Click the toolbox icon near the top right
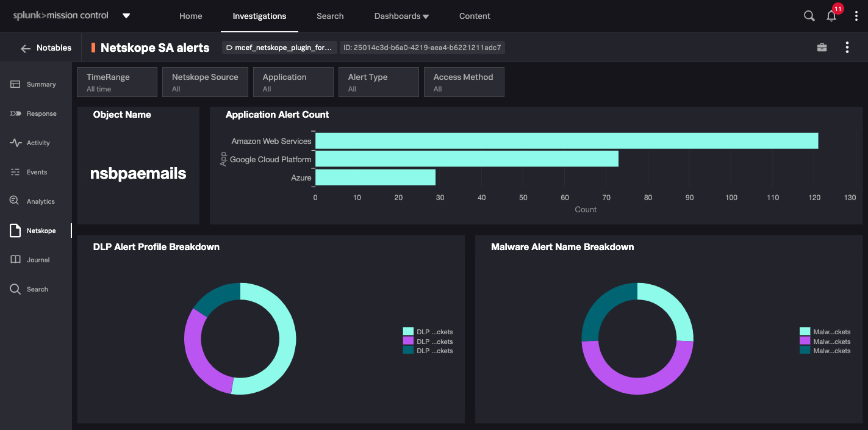Screen dimensions: 868x430 pos(822,47)
